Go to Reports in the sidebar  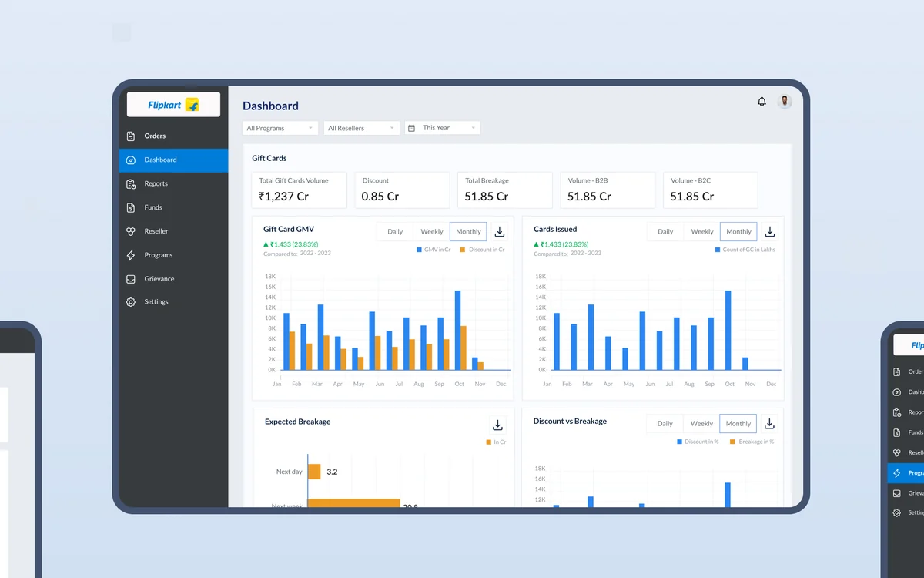click(173, 183)
